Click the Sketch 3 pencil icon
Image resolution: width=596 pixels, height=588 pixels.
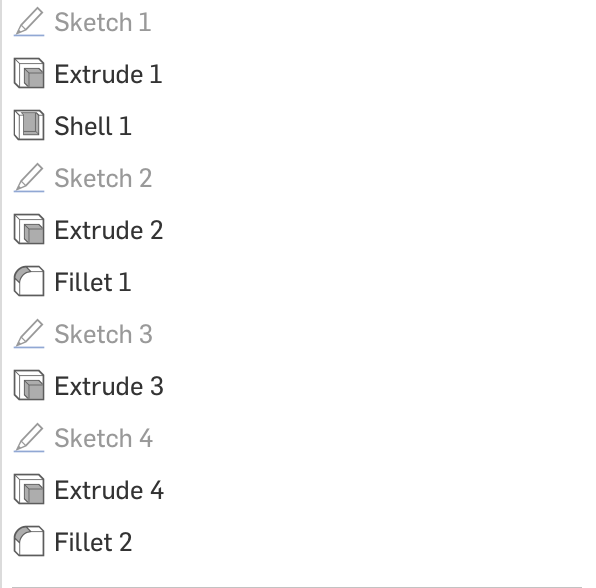click(29, 334)
